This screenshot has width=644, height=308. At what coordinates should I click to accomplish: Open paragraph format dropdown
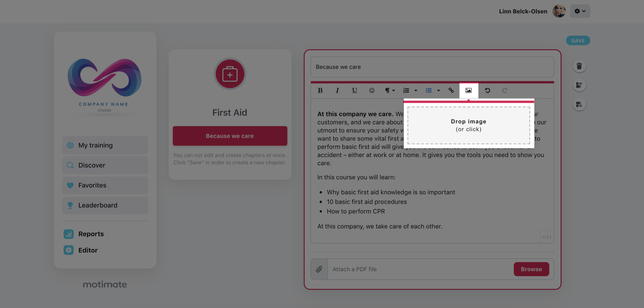[390, 91]
